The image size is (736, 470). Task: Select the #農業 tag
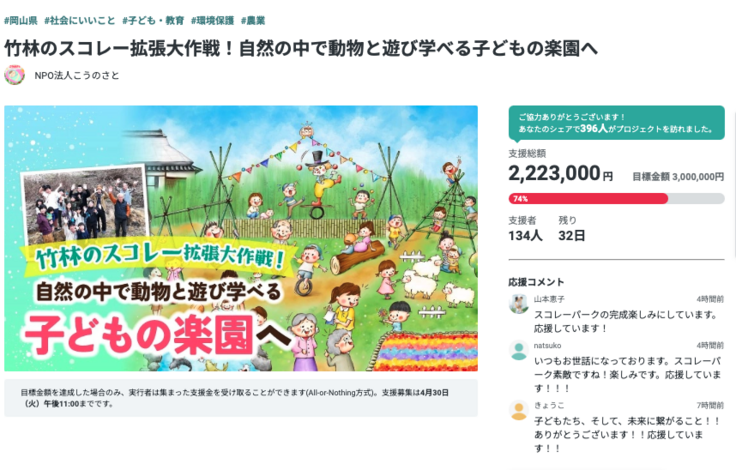(x=253, y=20)
